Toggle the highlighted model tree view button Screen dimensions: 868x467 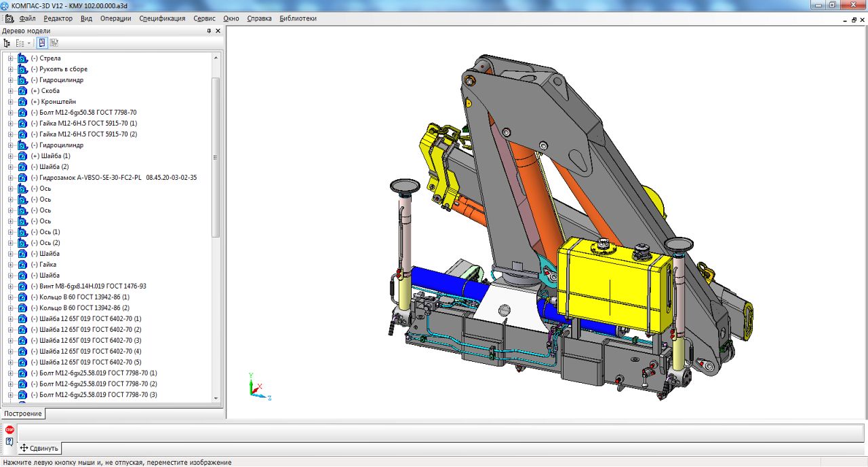coord(42,43)
